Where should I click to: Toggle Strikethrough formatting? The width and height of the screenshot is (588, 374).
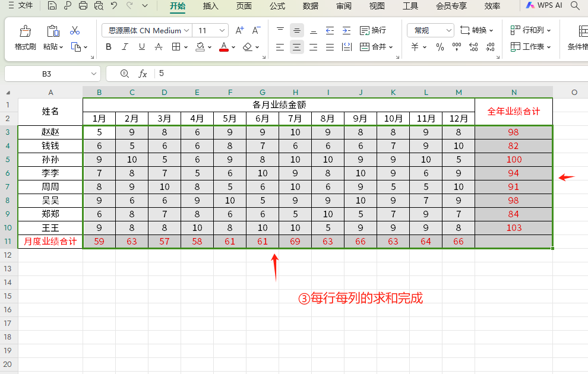coord(159,47)
